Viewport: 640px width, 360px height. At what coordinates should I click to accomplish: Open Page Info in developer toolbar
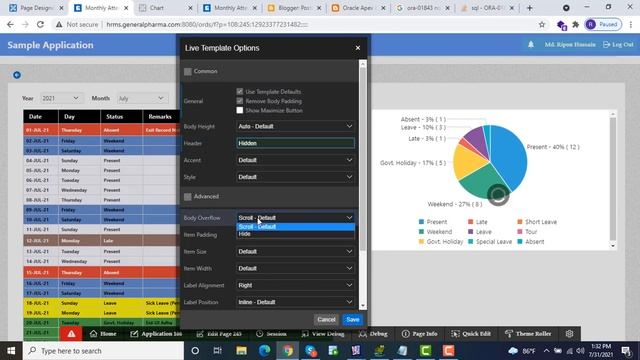420,334
